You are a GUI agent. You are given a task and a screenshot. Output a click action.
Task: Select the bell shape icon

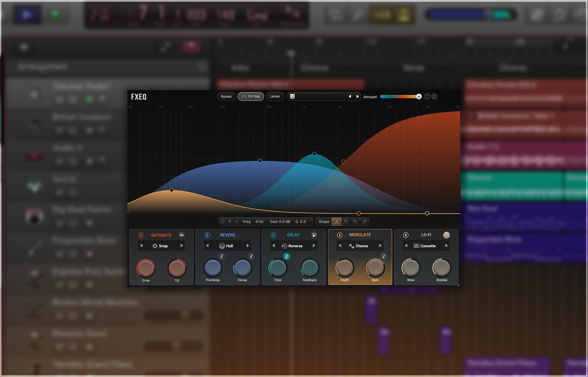[x=336, y=222]
